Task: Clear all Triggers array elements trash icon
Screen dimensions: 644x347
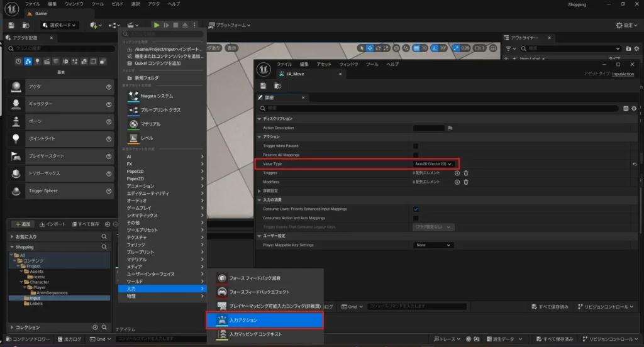Action: (x=466, y=173)
